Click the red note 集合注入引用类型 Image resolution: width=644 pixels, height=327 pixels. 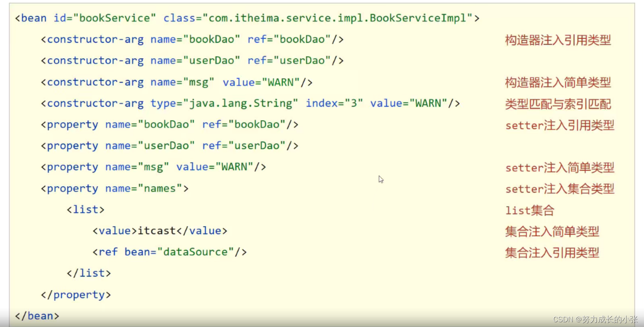click(552, 253)
